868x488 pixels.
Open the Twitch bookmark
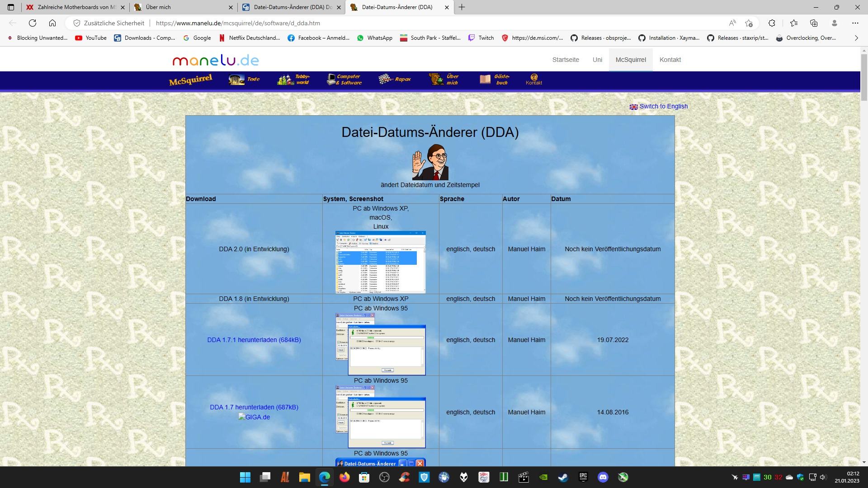[x=481, y=38]
